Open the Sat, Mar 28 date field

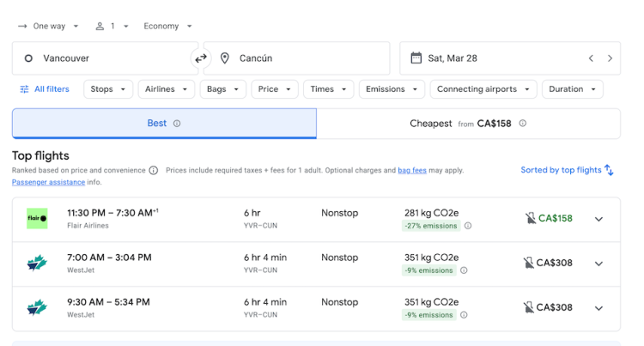(489, 58)
